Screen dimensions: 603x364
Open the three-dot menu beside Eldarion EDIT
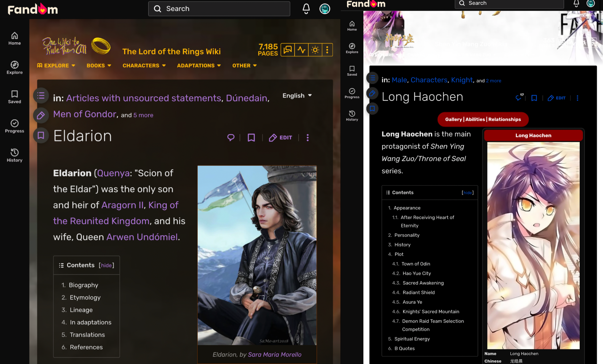(x=308, y=138)
